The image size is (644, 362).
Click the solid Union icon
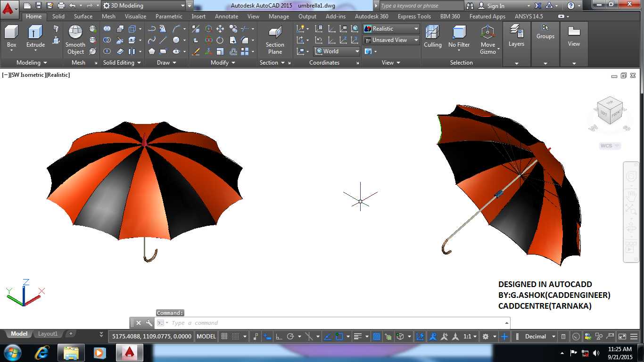pyautogui.click(x=107, y=29)
